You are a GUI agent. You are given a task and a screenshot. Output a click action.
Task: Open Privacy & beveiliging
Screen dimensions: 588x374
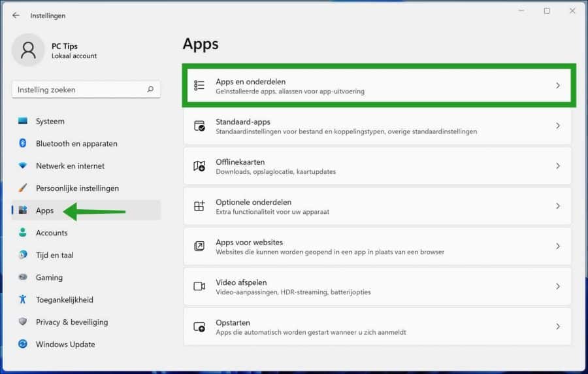(86, 322)
